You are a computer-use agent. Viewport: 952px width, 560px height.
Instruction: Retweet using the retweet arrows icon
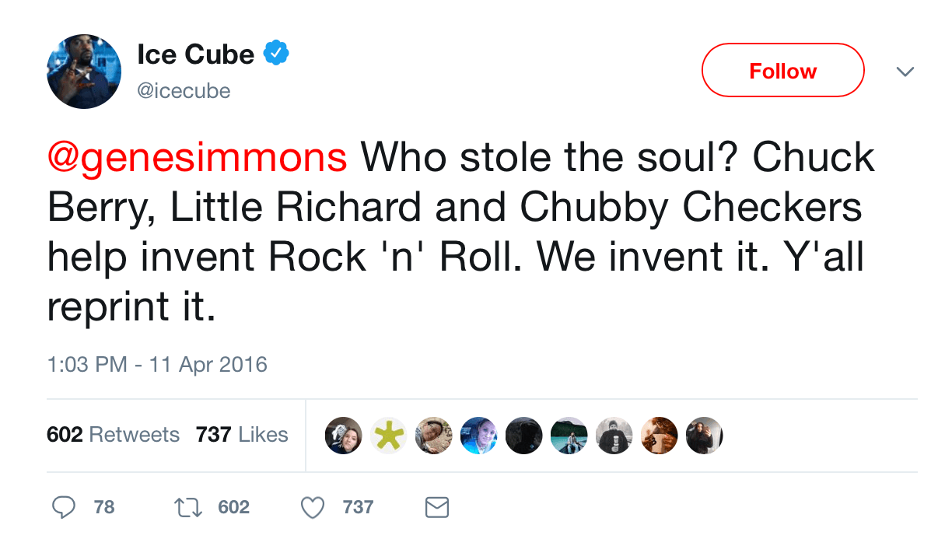click(x=187, y=508)
